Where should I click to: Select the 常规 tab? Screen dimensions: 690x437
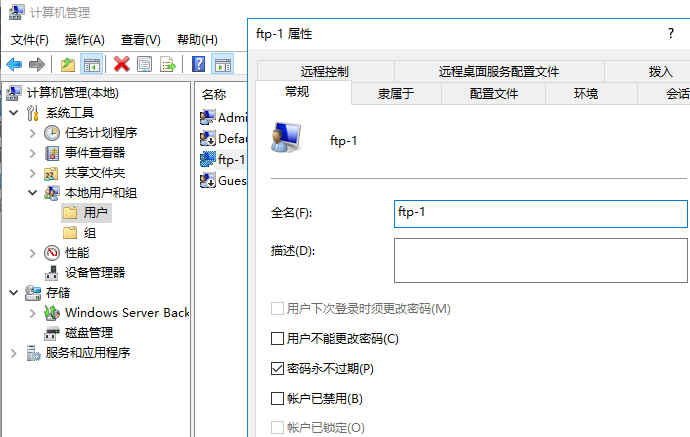pyautogui.click(x=303, y=92)
